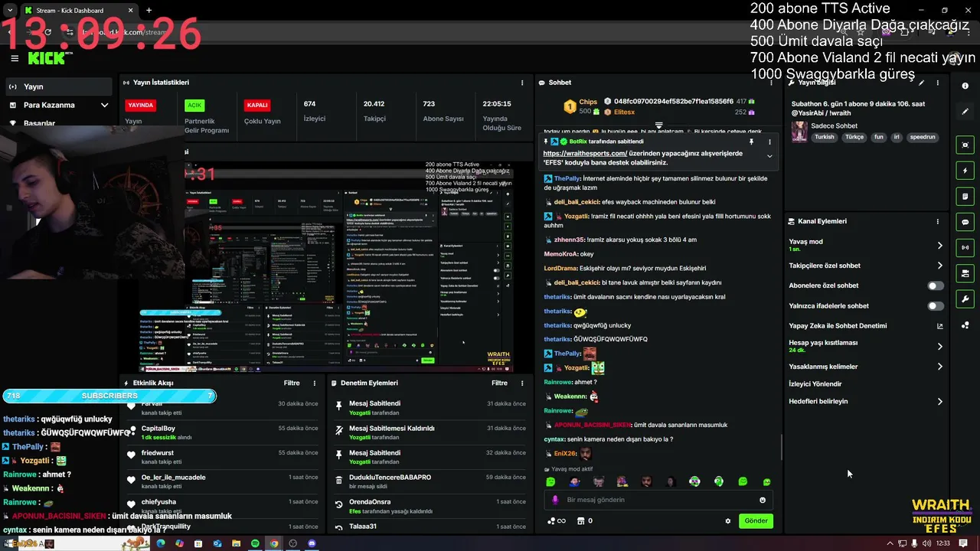Toggle the wrench panel icon in the rail
Screen dimensions: 980x551
(965, 299)
